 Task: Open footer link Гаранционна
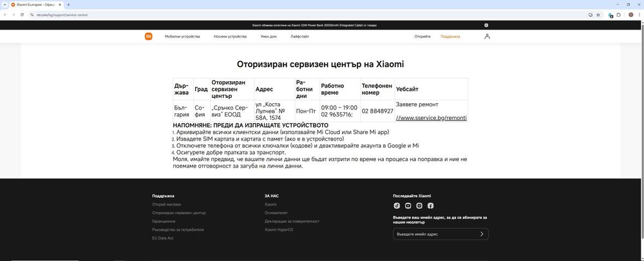[164, 221]
